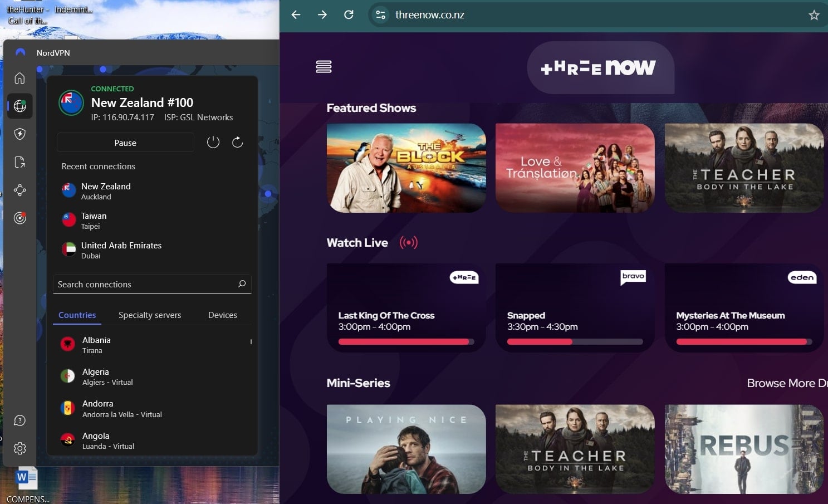Open the Devices tab in NordVPN
This screenshot has height=504, width=828.
222,315
